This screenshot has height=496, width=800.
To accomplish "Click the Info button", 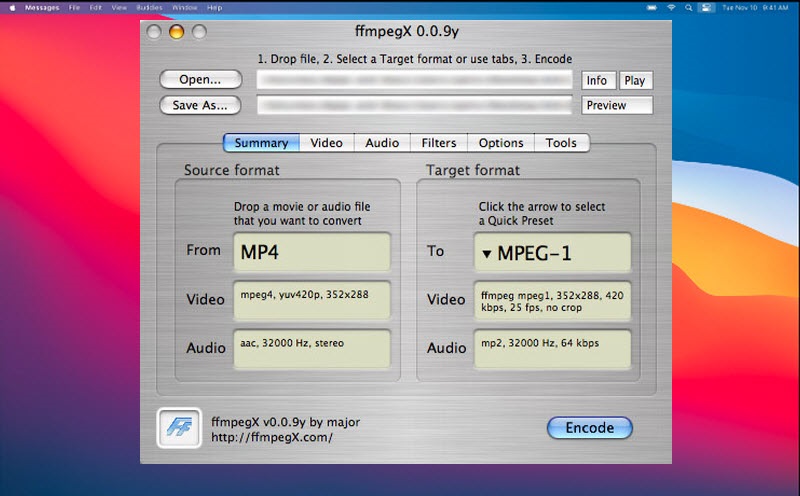I will (598, 81).
